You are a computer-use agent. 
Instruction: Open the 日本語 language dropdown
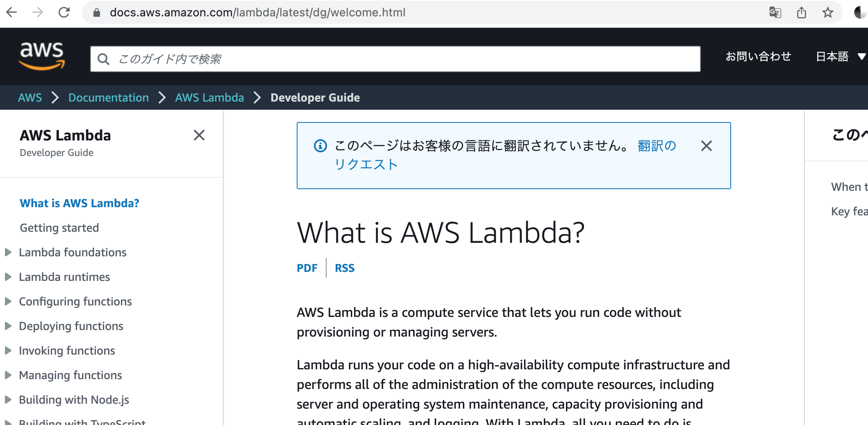pos(841,57)
